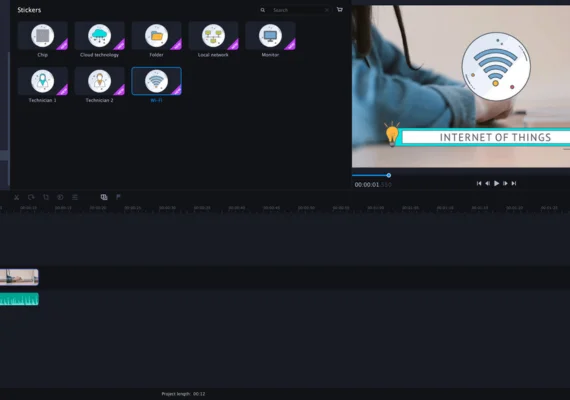570x400 pixels.
Task: Click into the sticker Search field
Action: [x=297, y=10]
